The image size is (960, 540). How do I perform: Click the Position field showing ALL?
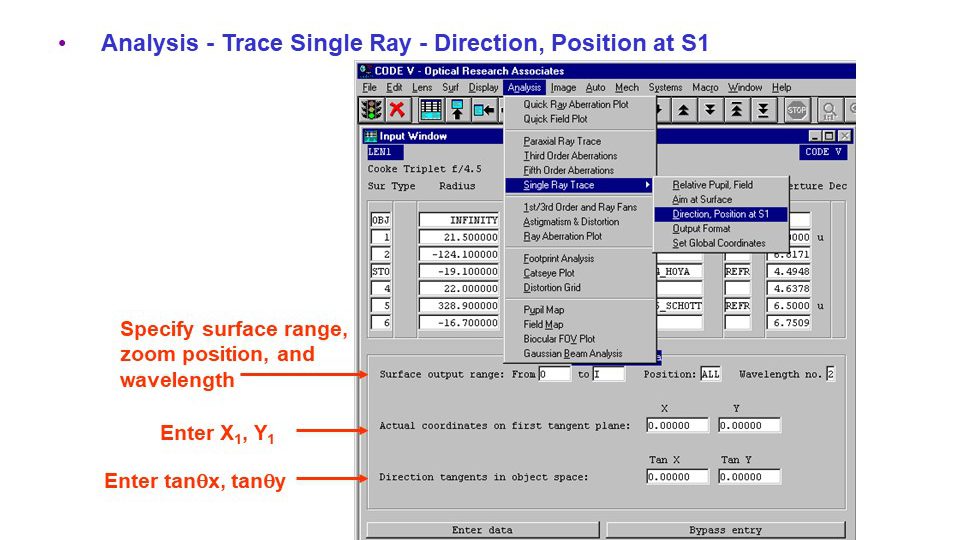tap(710, 374)
